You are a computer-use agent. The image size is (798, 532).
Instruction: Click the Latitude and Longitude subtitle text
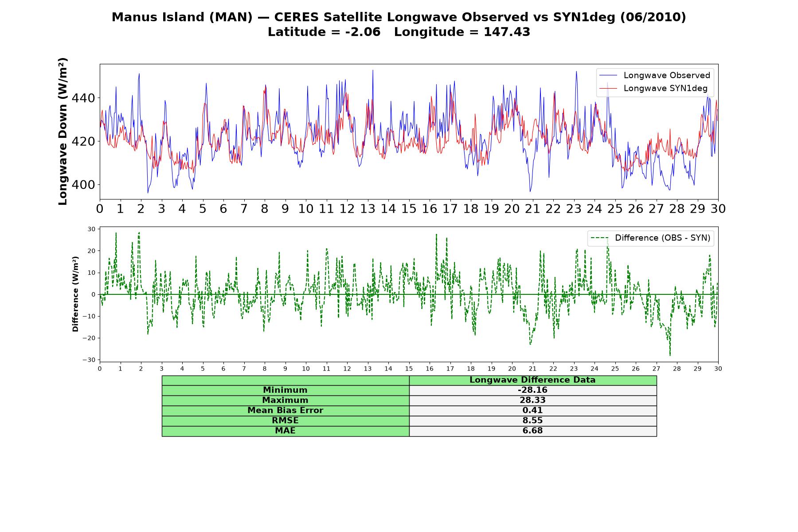pyautogui.click(x=399, y=32)
